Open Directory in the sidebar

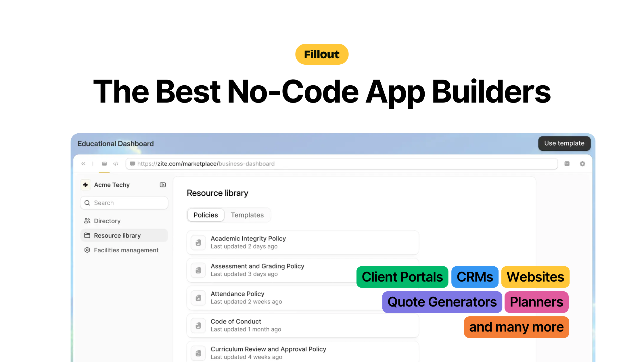pos(124,221)
